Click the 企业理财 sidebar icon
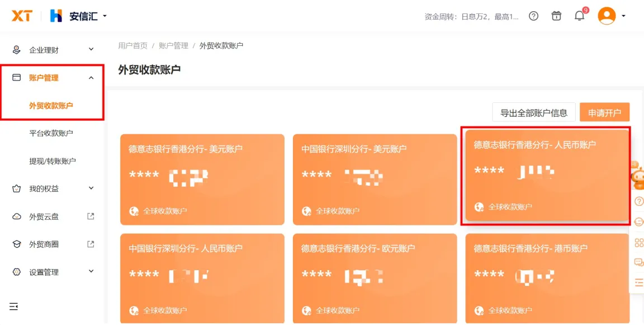The height and width of the screenshot is (325, 644). pyautogui.click(x=16, y=50)
